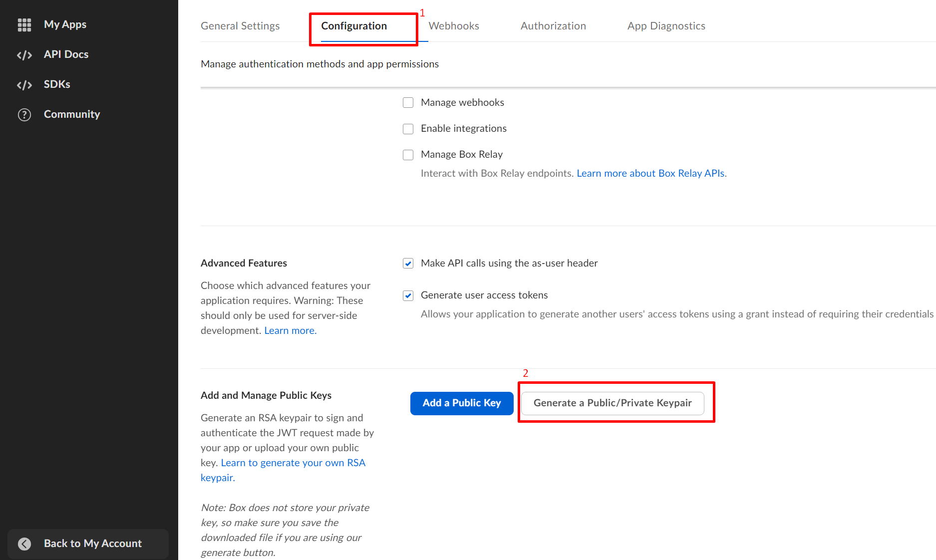Disable Generate user access tokens checkbox
Screen dimensions: 936x560
tap(408, 295)
